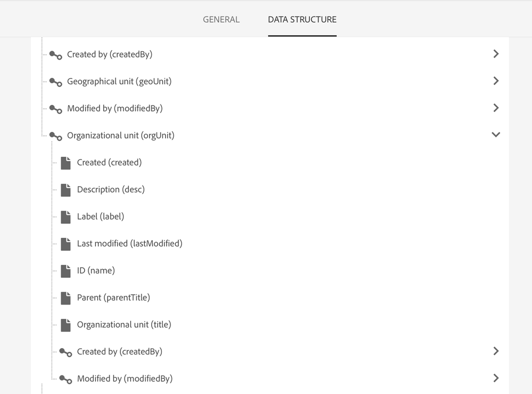Click the field icon beside Last modified (lastModified)
The width and height of the screenshot is (532, 394).
(x=65, y=244)
